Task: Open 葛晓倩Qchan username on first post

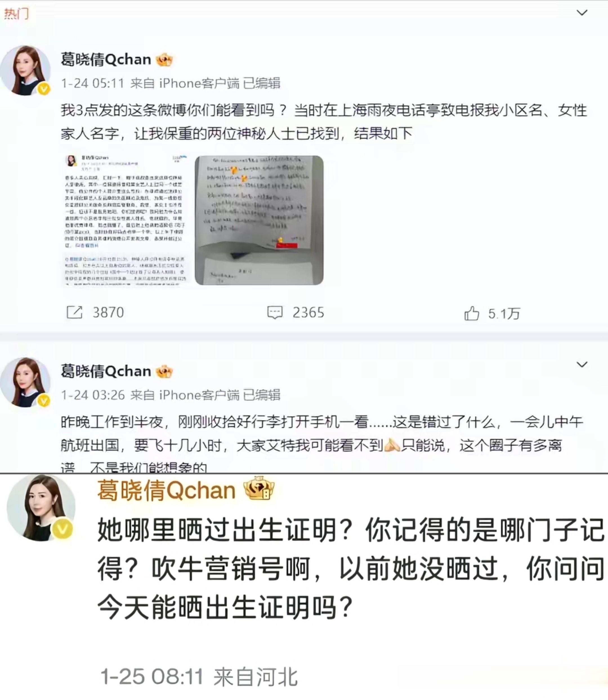Action: [106, 60]
